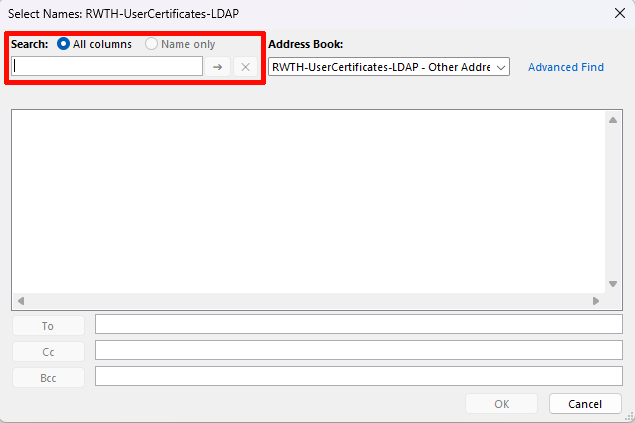Click the results list scroll down arrow
The height and width of the screenshot is (423, 635).
(x=614, y=283)
